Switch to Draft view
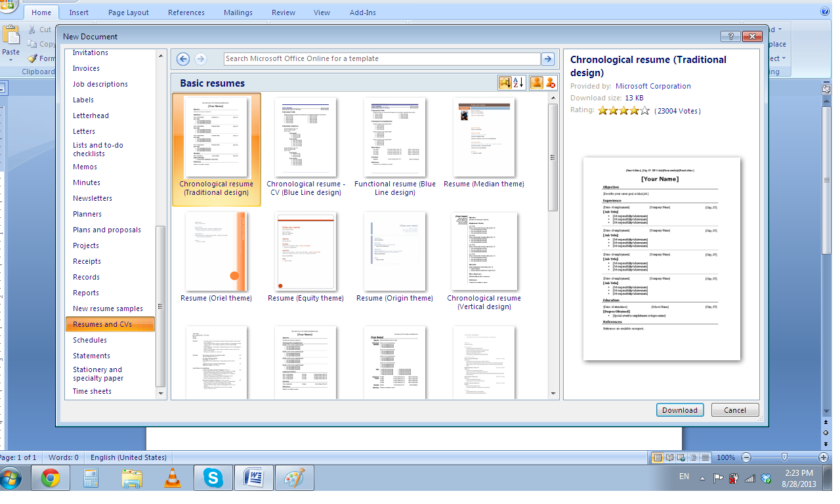The width and height of the screenshot is (840, 504). [705, 457]
